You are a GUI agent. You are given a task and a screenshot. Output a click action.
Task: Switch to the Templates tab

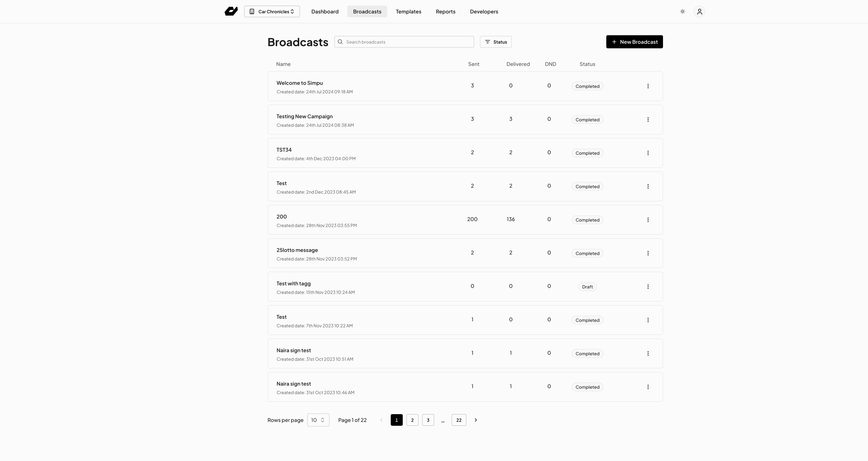pyautogui.click(x=408, y=11)
